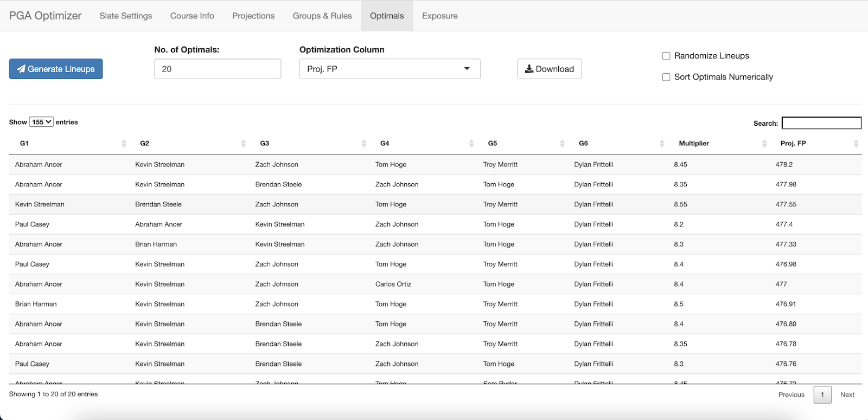The width and height of the screenshot is (868, 420).
Task: Sort by G4 column sort icon
Action: [471, 144]
